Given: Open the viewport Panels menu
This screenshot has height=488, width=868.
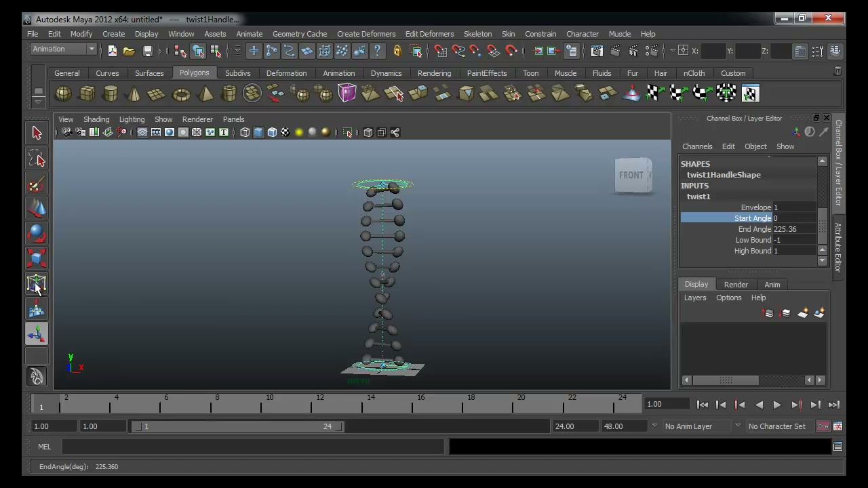Looking at the screenshot, I should click(x=233, y=119).
